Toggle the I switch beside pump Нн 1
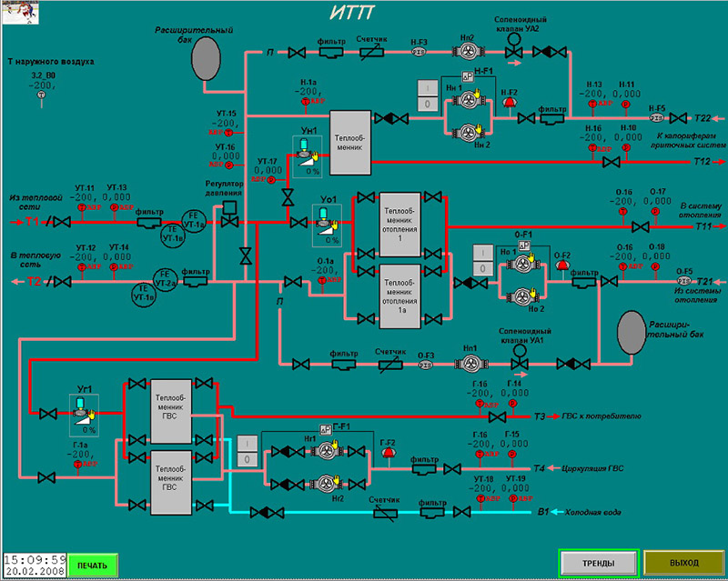Image resolution: width=728 pixels, height=581 pixels. [428, 88]
